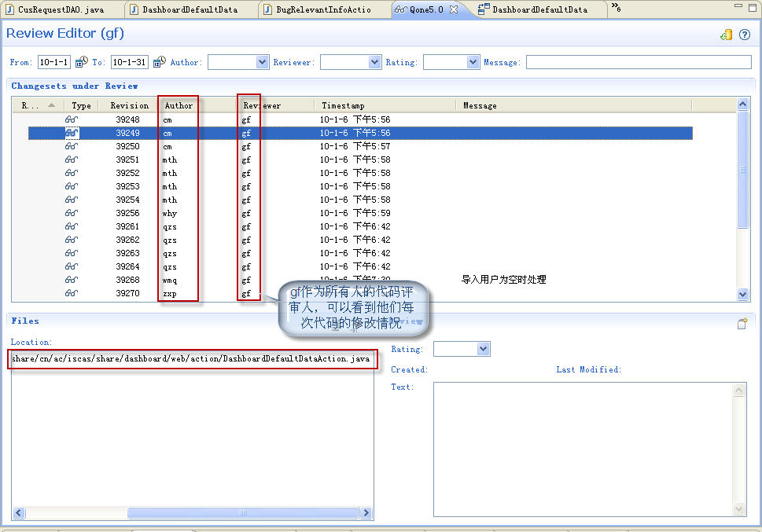This screenshot has width=762, height=532.
Task: Show hidden editor tabs list chevron
Action: [616, 7]
